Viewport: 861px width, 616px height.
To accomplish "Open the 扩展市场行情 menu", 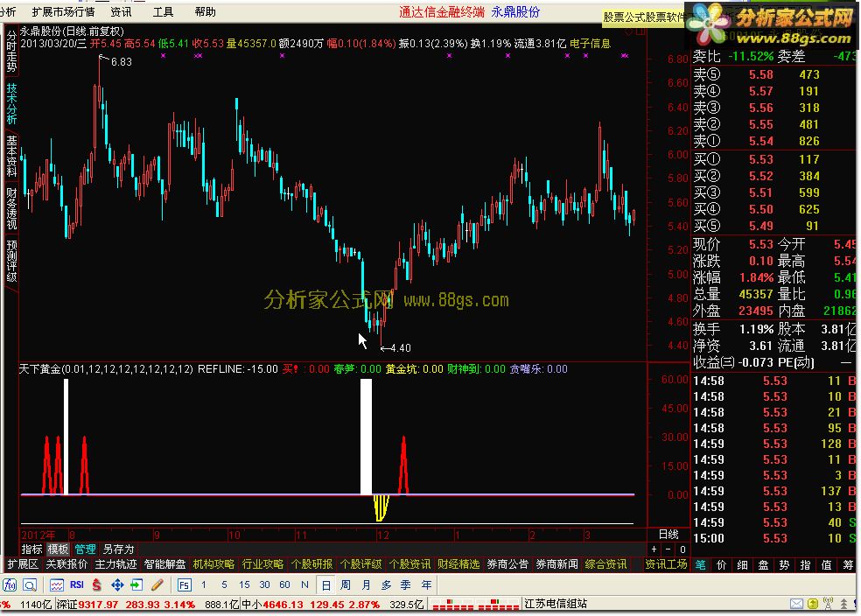I will [63, 11].
